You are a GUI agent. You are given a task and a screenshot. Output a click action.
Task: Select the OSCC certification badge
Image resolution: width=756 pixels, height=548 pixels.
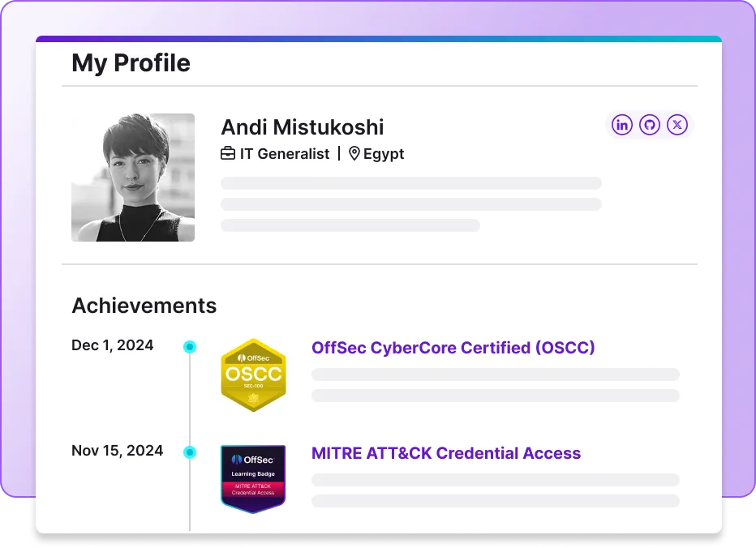click(253, 375)
